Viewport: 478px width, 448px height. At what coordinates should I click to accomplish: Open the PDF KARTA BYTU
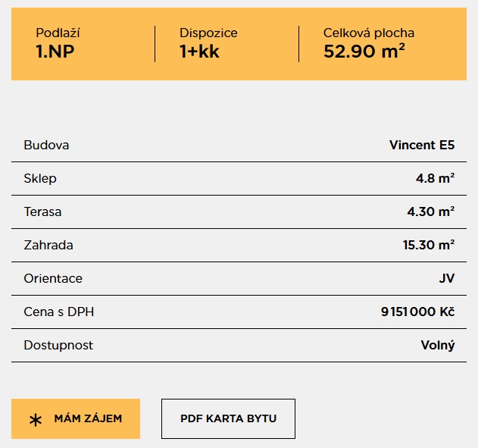[x=228, y=418]
